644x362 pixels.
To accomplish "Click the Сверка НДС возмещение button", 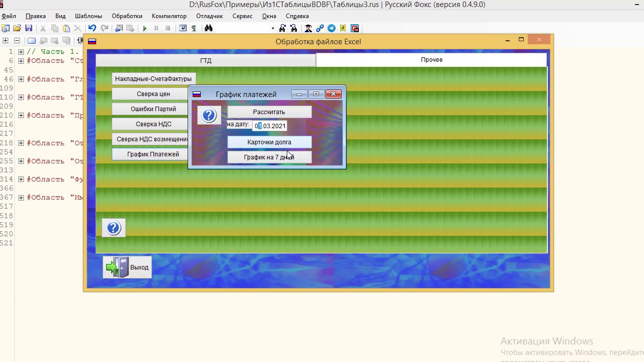I will pos(150,139).
